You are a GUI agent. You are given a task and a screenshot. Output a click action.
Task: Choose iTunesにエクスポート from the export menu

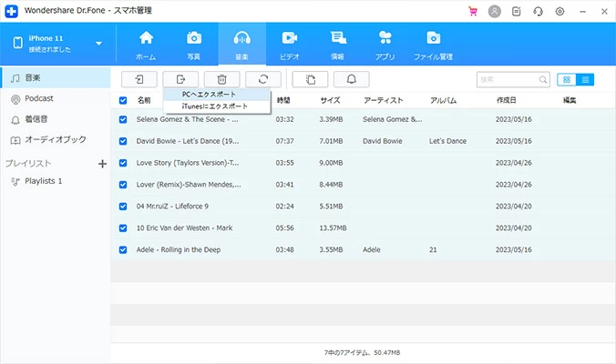[x=214, y=106]
